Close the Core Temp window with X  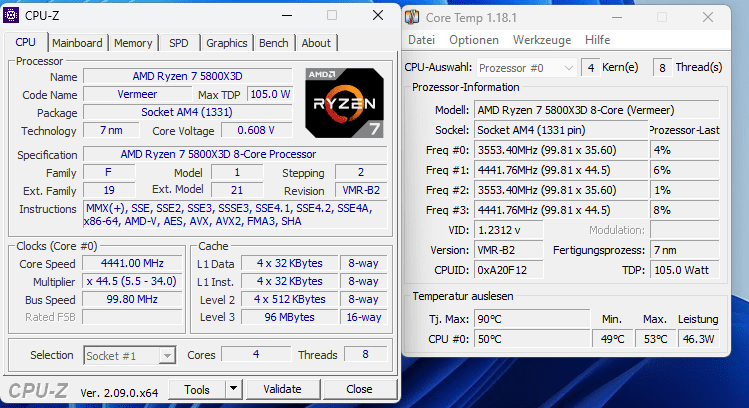[x=708, y=18]
